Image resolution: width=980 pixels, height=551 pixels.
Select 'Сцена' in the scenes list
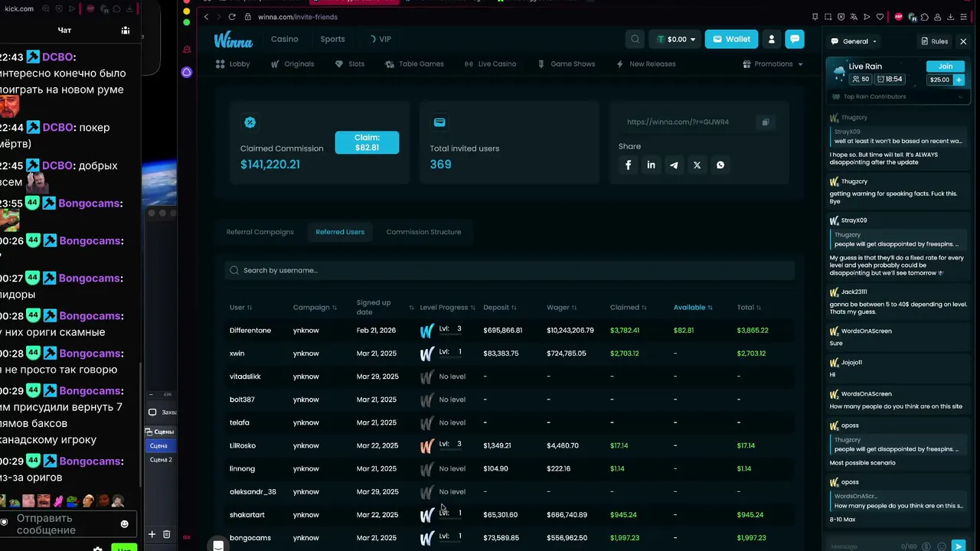coord(159,445)
